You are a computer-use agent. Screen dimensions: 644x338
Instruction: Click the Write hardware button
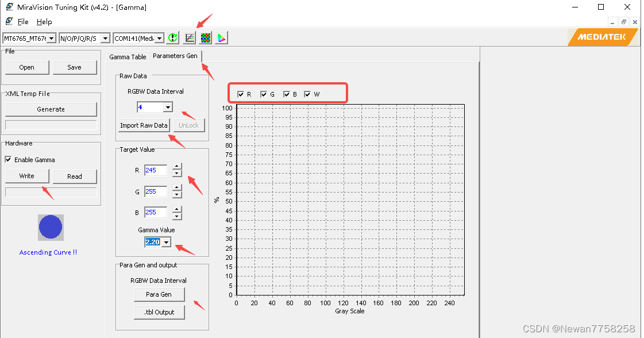(x=27, y=176)
